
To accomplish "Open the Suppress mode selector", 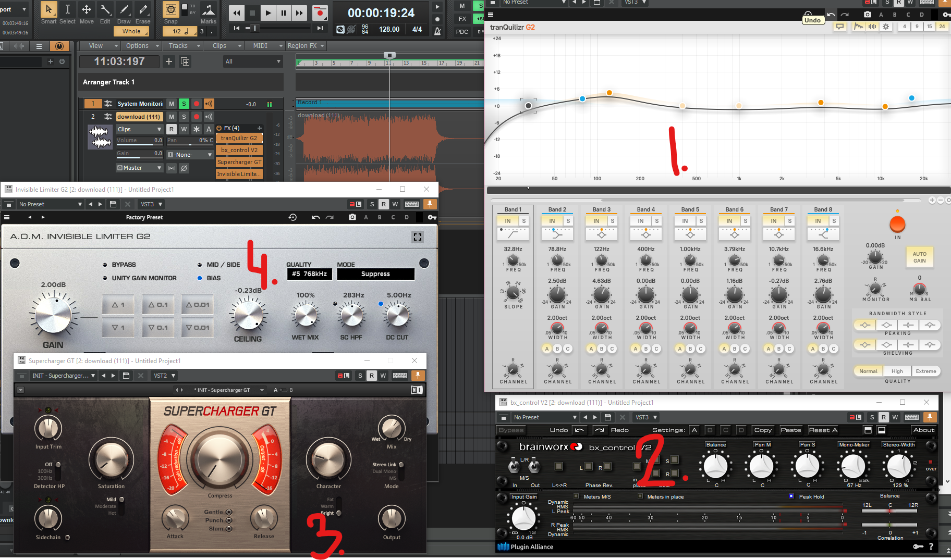I will pos(375,274).
